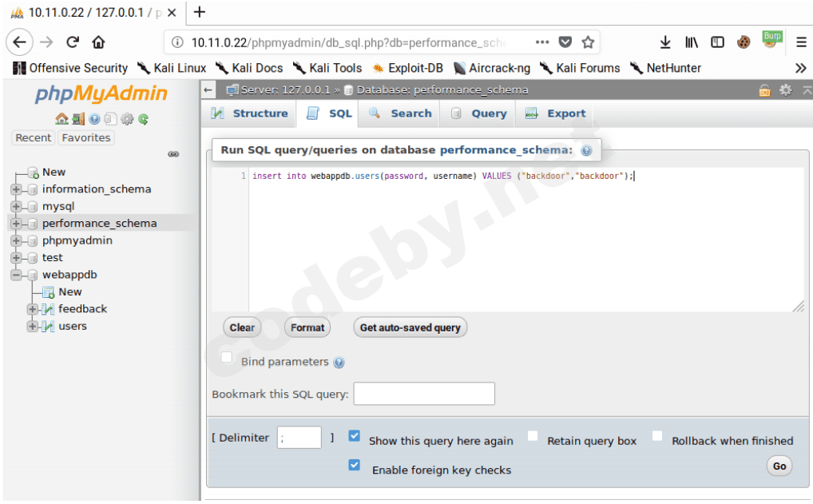Enable the Bind parameters checkbox
The height and width of the screenshot is (504, 813).
(227, 357)
